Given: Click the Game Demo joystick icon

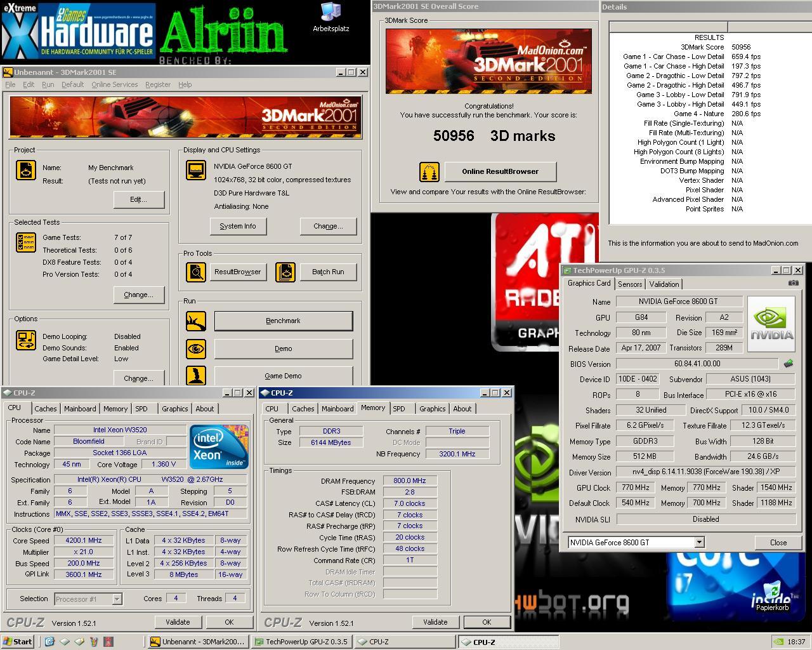Looking at the screenshot, I should 196,375.
